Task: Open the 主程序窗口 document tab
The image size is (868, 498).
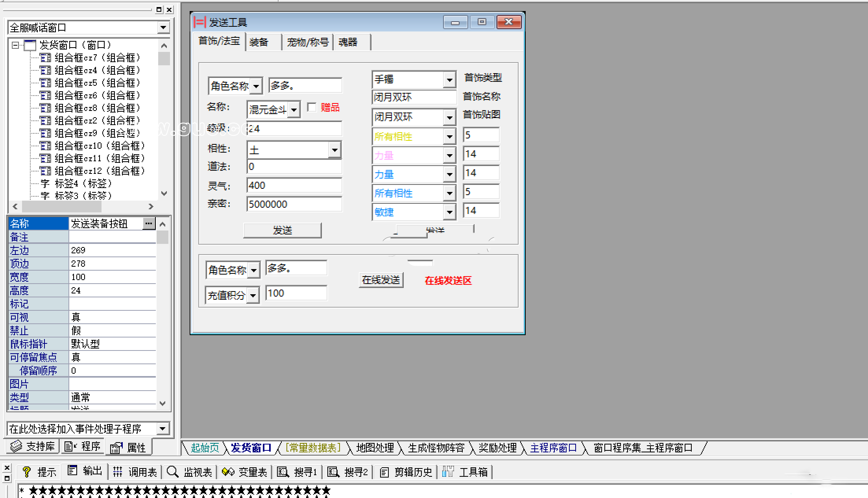Action: click(x=553, y=448)
